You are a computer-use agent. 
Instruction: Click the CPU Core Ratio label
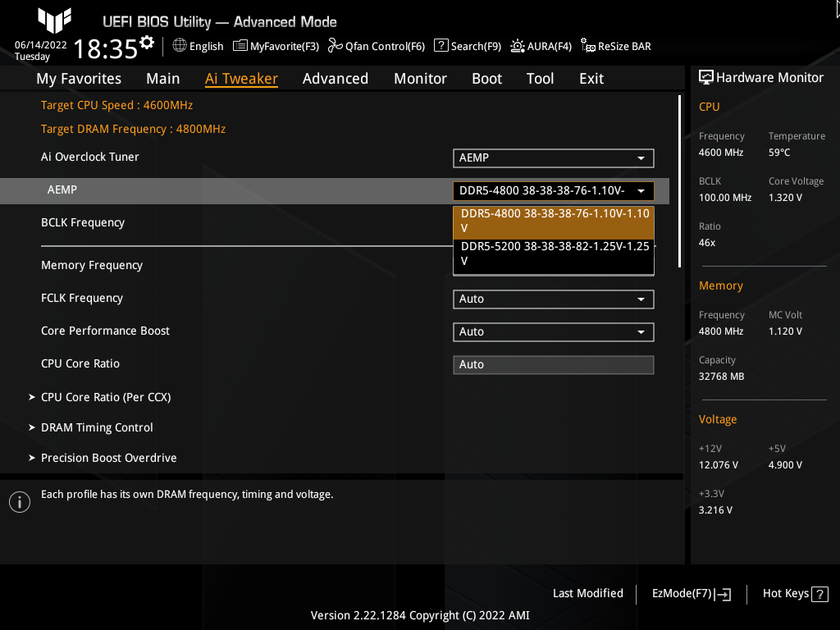pyautogui.click(x=80, y=363)
